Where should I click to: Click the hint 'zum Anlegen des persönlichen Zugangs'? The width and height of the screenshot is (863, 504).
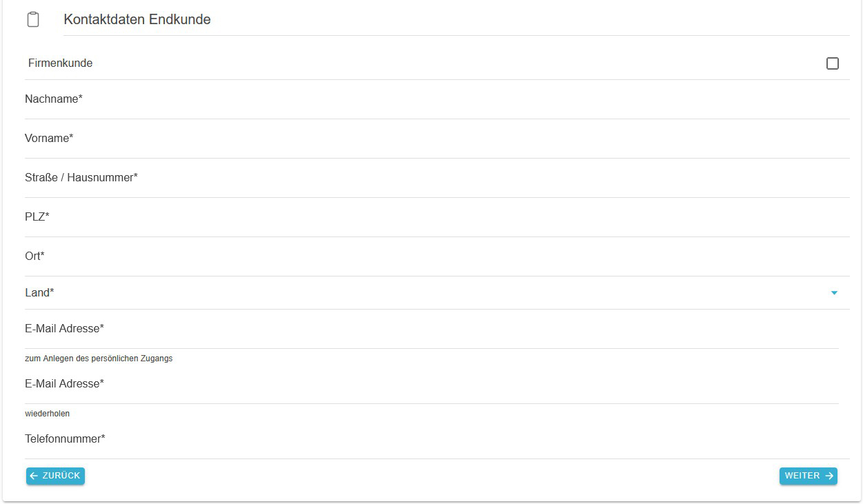point(99,359)
